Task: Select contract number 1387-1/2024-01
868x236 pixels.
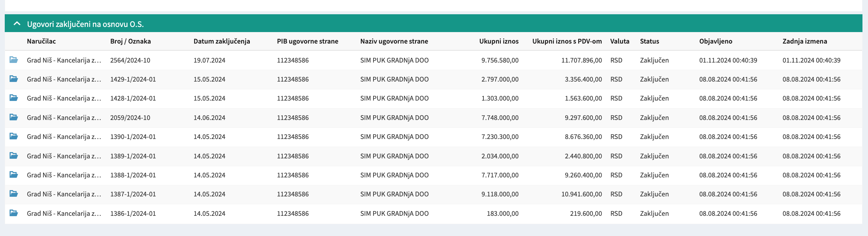Action: pos(133,194)
